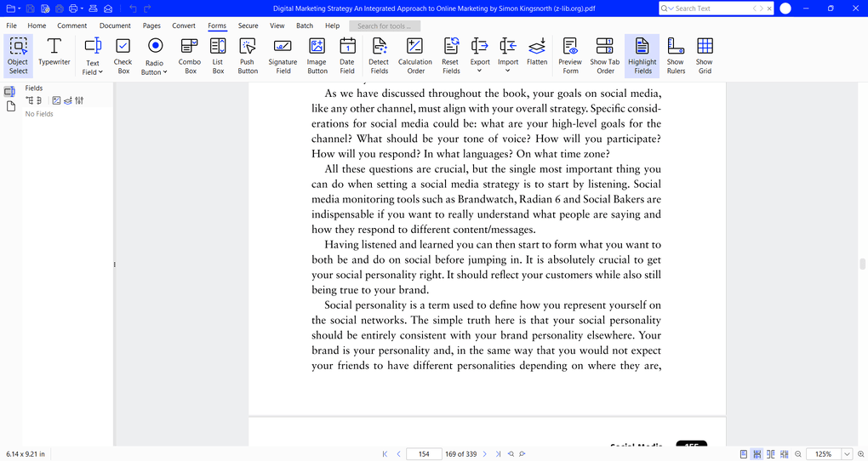This screenshot has width=868, height=461.
Task: Save the document from title bar
Action: (x=31, y=9)
